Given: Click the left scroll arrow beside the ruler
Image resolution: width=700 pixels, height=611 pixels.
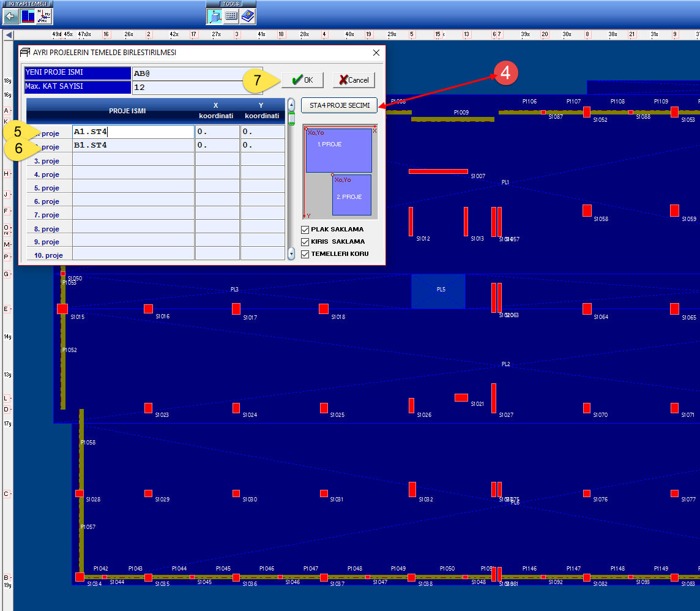Looking at the screenshot, I should click(x=9, y=36).
